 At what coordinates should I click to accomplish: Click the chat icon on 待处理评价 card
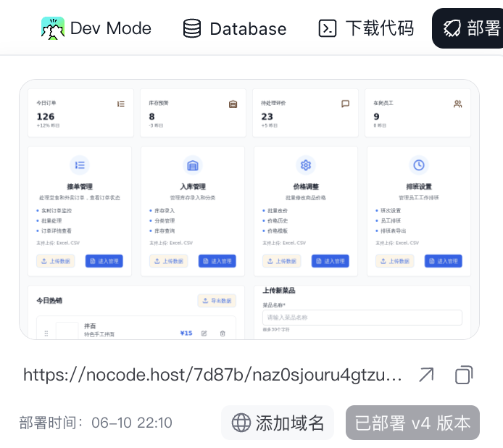pyautogui.click(x=345, y=104)
